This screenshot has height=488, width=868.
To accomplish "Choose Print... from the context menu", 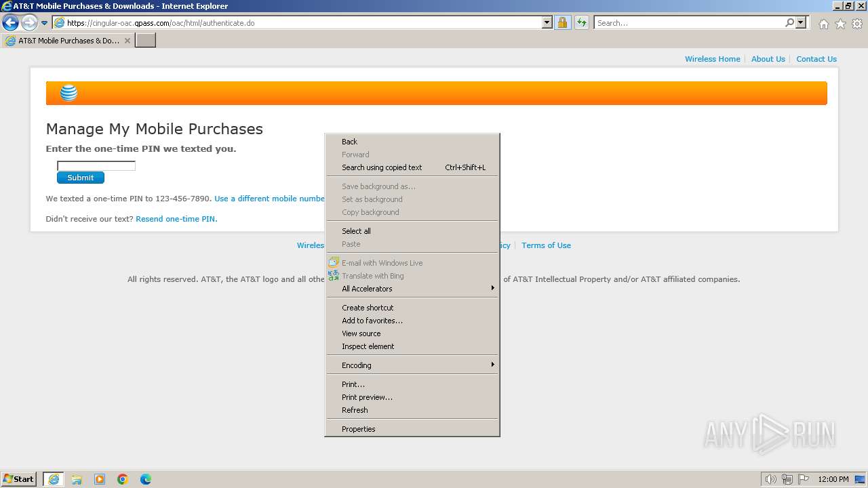I will [412, 384].
